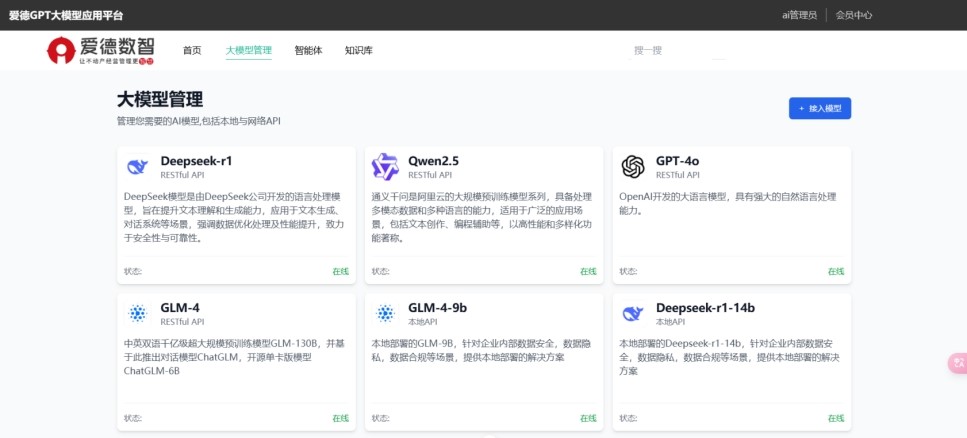Open the 智能体 tab
The width and height of the screenshot is (967, 438).
point(308,51)
